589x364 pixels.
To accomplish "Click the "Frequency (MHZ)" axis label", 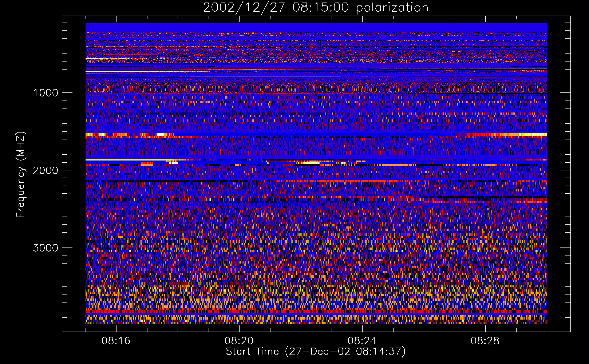I will click(x=21, y=175).
